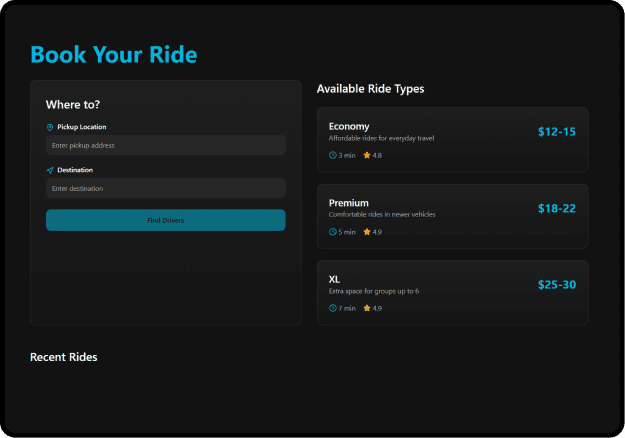Click the destination arrow icon
The image size is (625, 438).
(50, 170)
